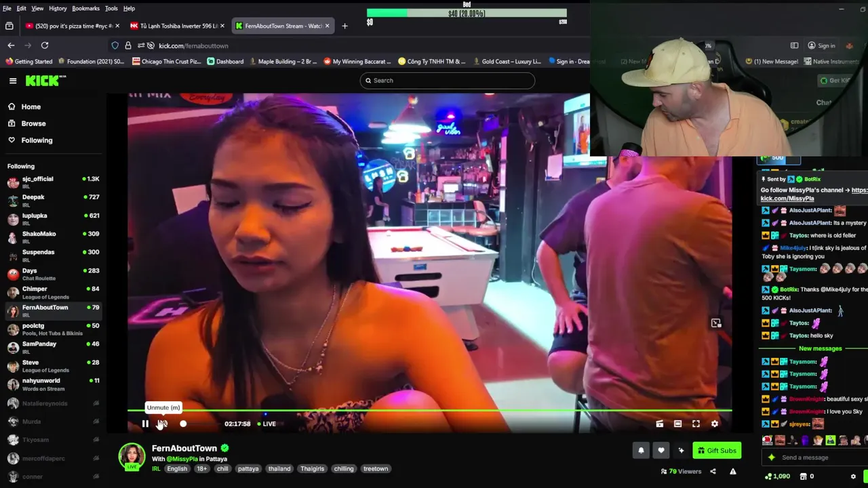This screenshot has width=868, height=488.
Task: Click the KICK logo
Action: pos(46,81)
